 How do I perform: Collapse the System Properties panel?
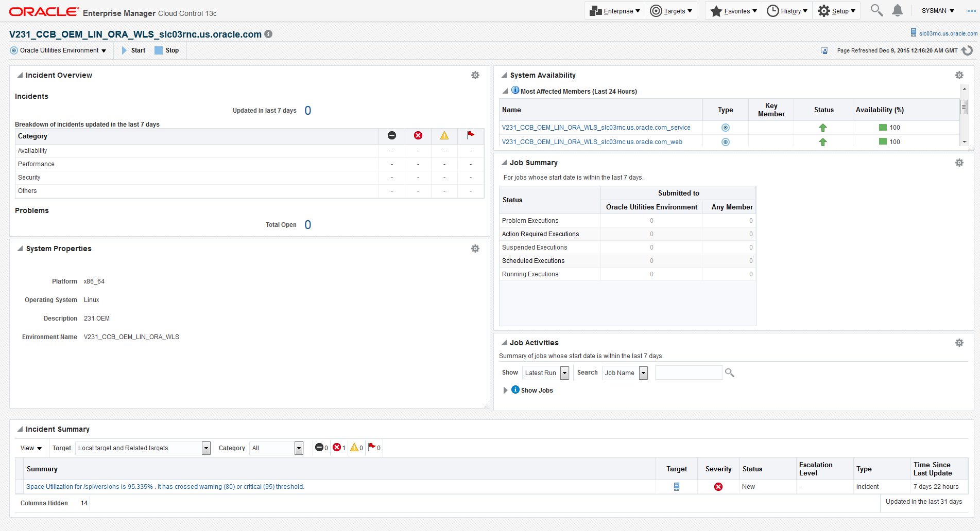[x=20, y=249]
